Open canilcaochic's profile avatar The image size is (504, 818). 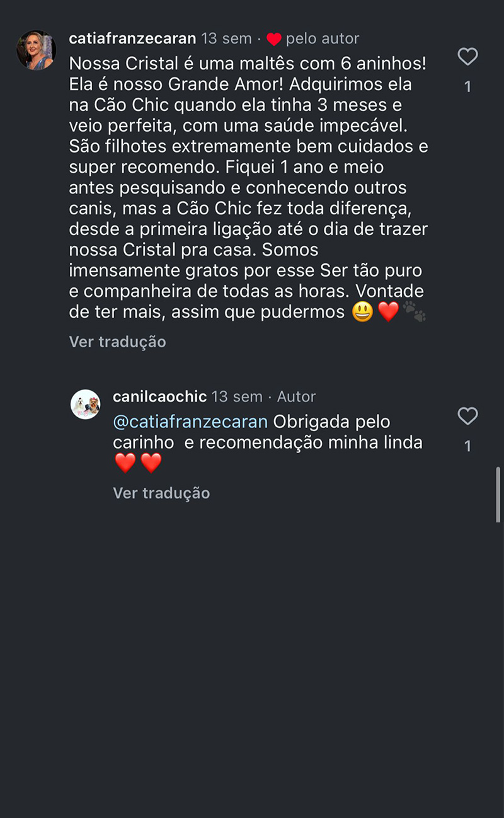point(86,405)
